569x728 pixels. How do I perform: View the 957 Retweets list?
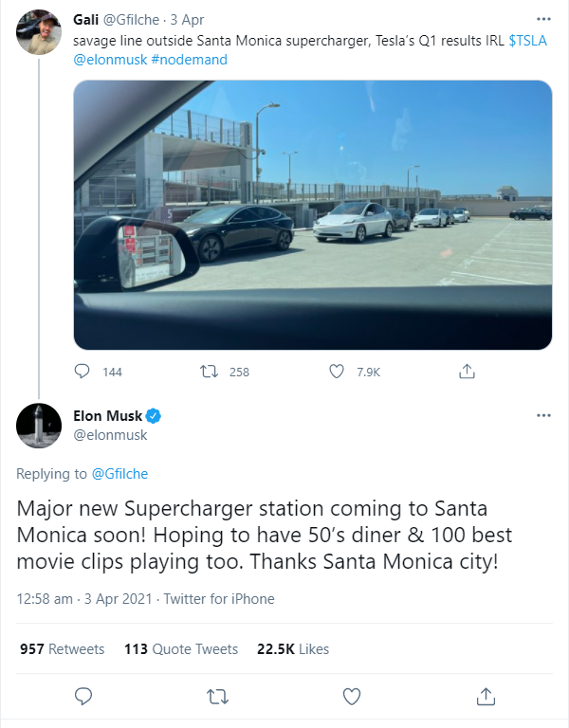[63, 649]
